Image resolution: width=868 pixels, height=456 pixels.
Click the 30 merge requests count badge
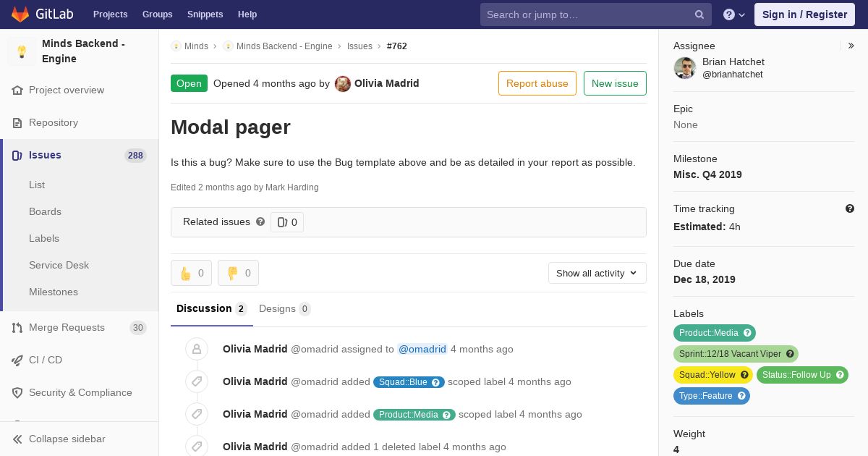pyautogui.click(x=138, y=328)
